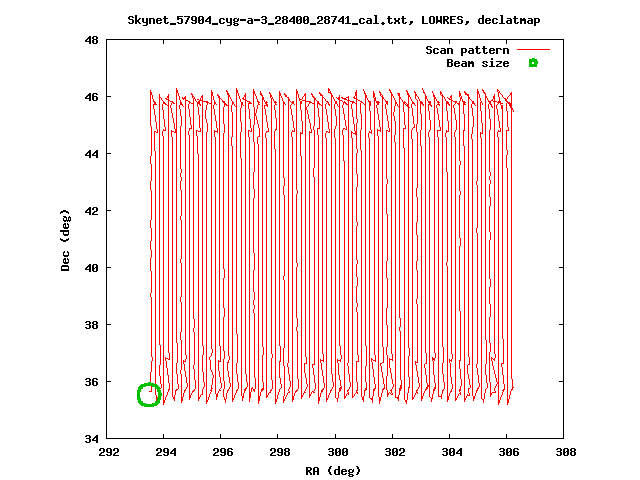640x480 pixels.
Task: Click the 'Scan pattern' legend label
Action: pyautogui.click(x=467, y=50)
